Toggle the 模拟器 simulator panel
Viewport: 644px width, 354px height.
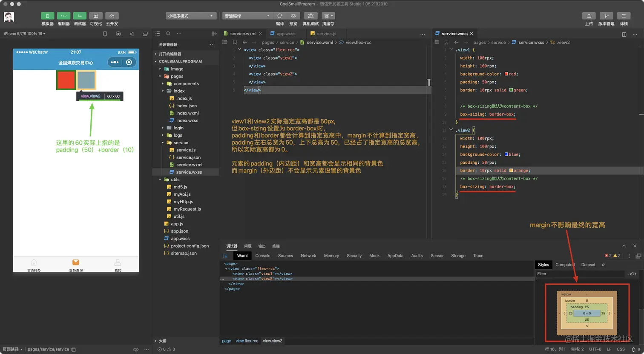pos(47,16)
